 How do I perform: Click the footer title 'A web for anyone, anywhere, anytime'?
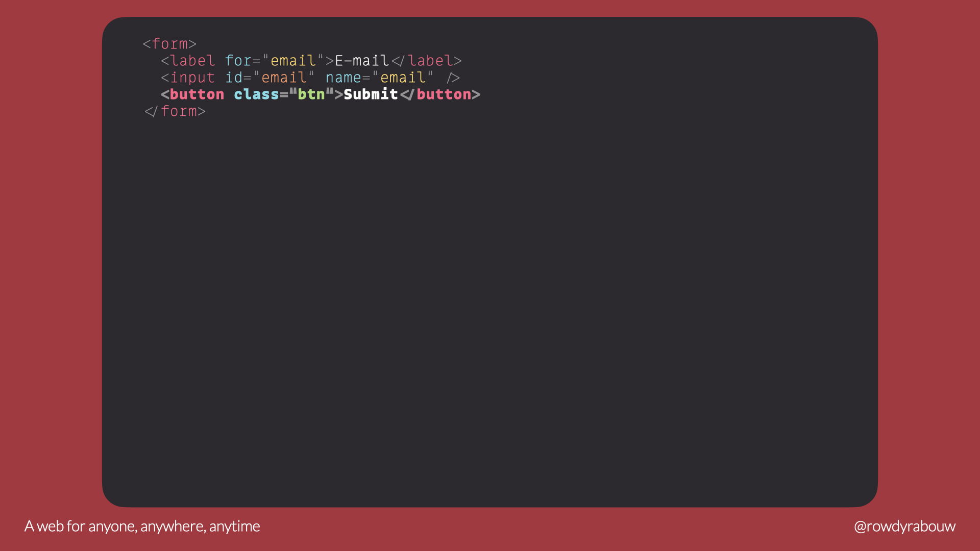tap(142, 526)
